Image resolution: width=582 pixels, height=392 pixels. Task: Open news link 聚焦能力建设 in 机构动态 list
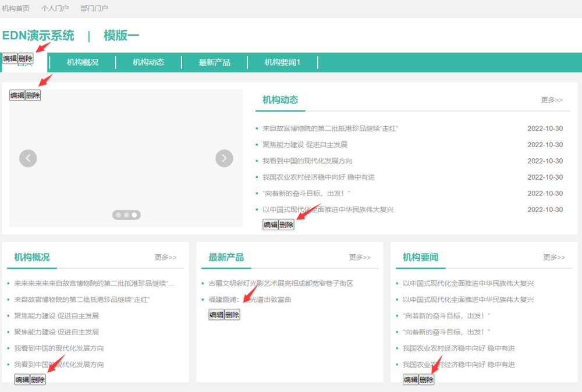click(x=305, y=145)
